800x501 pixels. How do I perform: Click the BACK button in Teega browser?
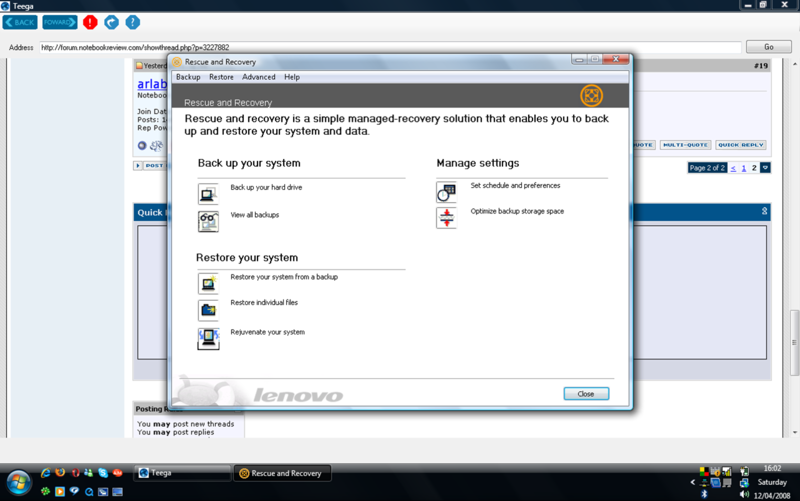20,22
